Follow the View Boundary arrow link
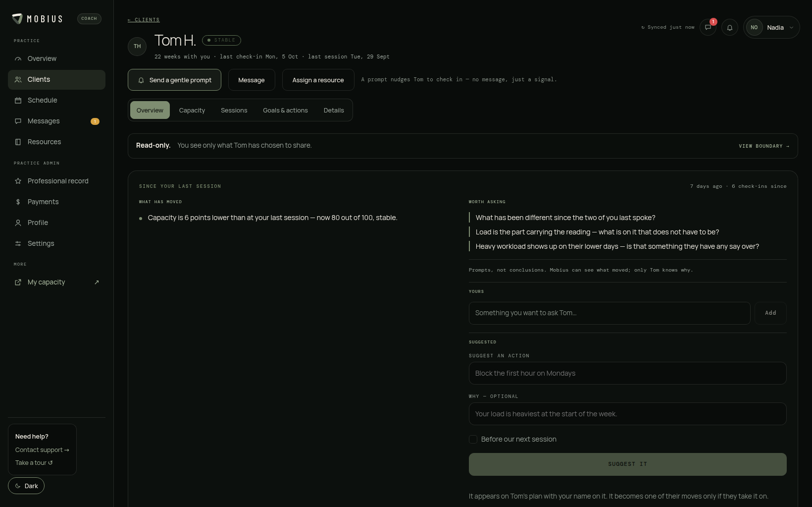Viewport: 812px width, 507px height. [x=764, y=146]
